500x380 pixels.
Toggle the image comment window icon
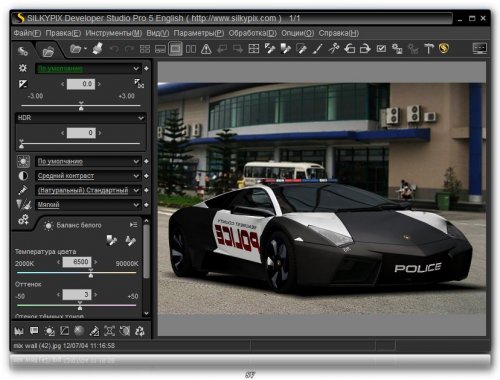(34, 331)
